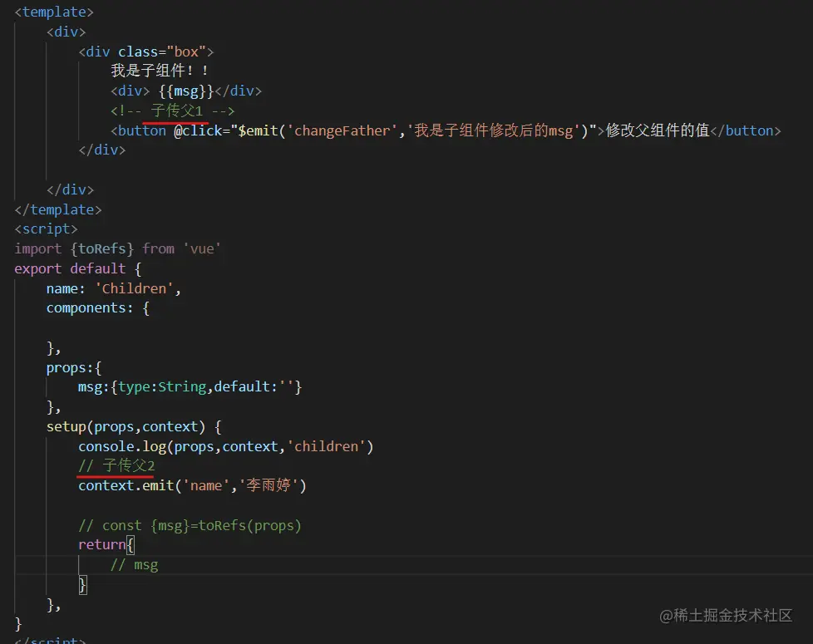Click the button label 修改父组件的值

(x=658, y=130)
